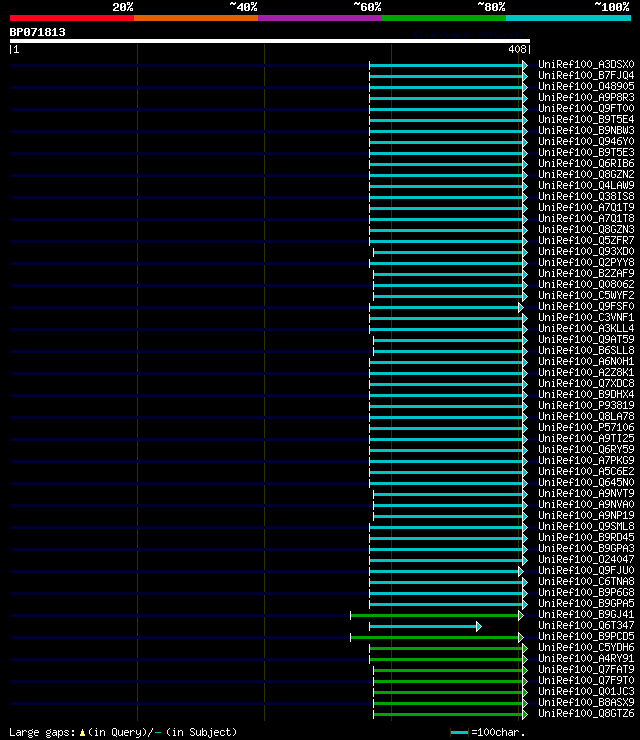This screenshot has height=740, width=640.
Task: Click the last hit UniRef100_Q8GTZ6
Action: (586, 714)
